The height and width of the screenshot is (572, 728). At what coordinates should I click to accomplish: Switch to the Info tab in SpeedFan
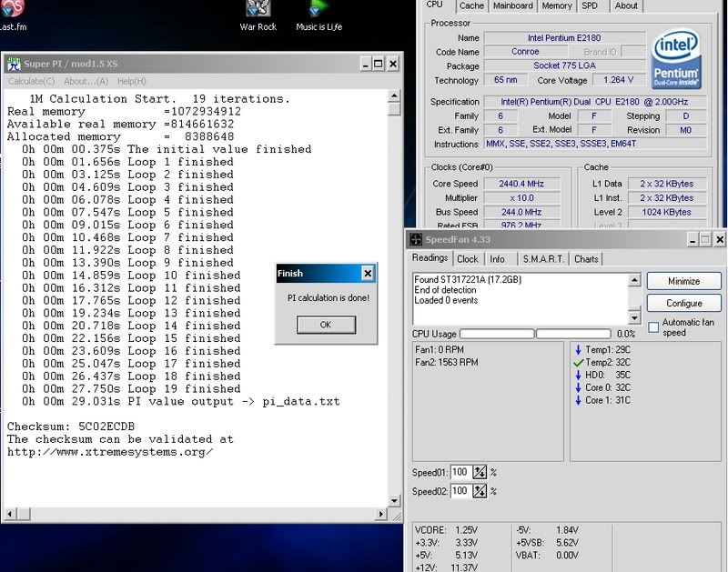[x=497, y=259]
